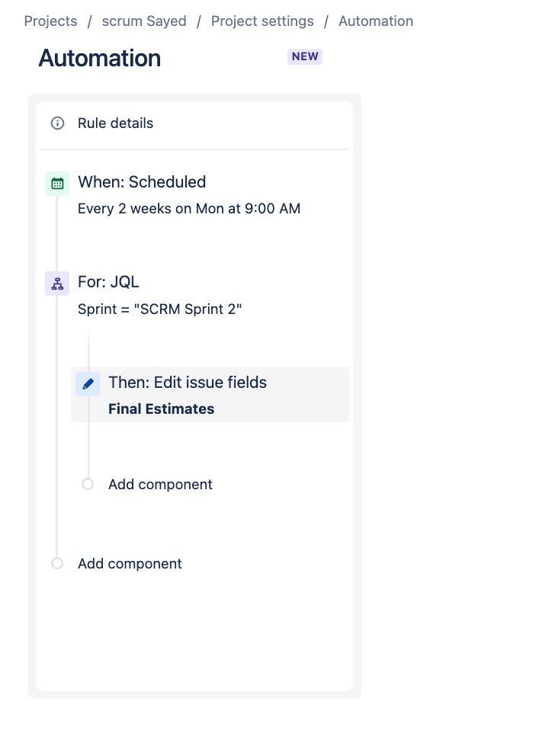Click the circle icon beside nested Add component
The height and width of the screenshot is (756, 552).
[x=87, y=484]
